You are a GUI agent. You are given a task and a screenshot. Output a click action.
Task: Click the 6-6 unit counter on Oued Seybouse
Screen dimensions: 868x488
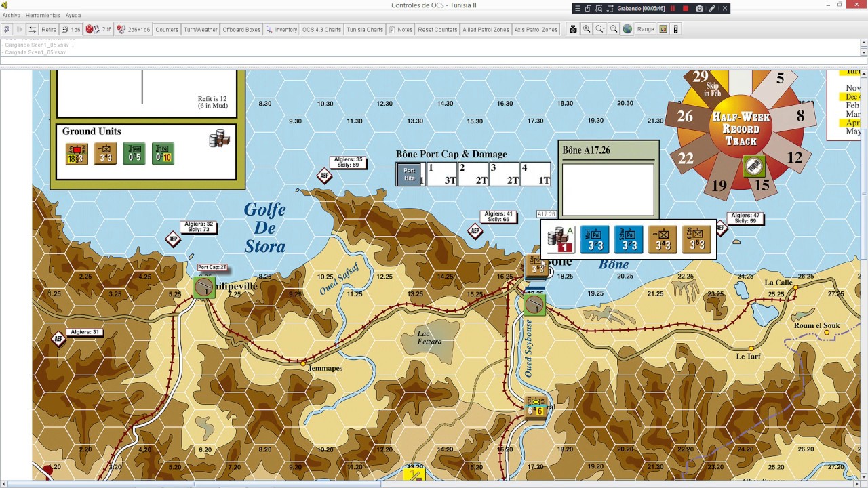click(535, 407)
